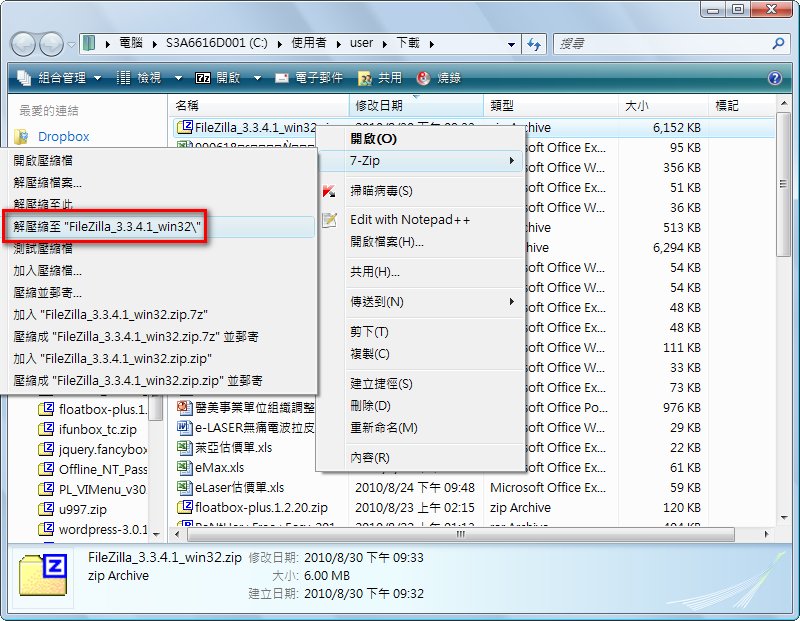Click the Word icon of e-LASER無痛電波拉皮
Image resolution: width=800 pixels, height=621 pixels.
tap(184, 427)
